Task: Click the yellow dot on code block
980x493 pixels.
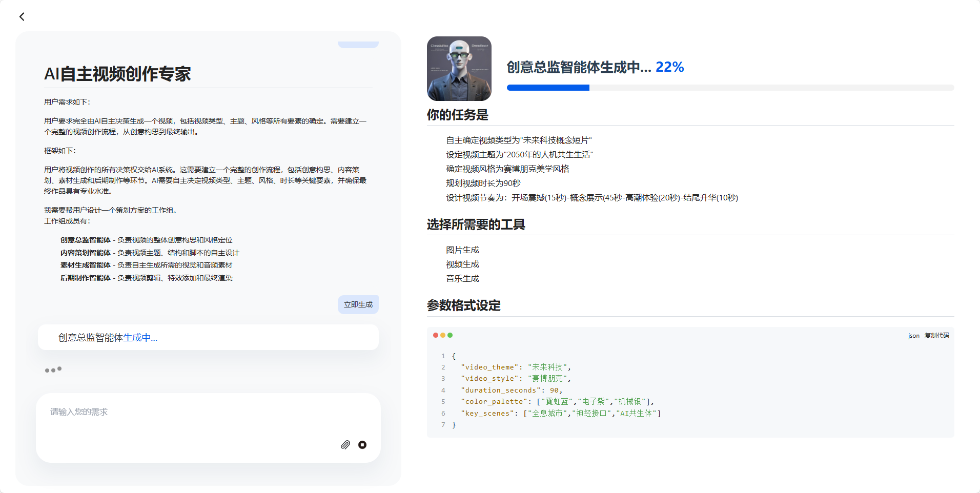Action: [x=443, y=335]
